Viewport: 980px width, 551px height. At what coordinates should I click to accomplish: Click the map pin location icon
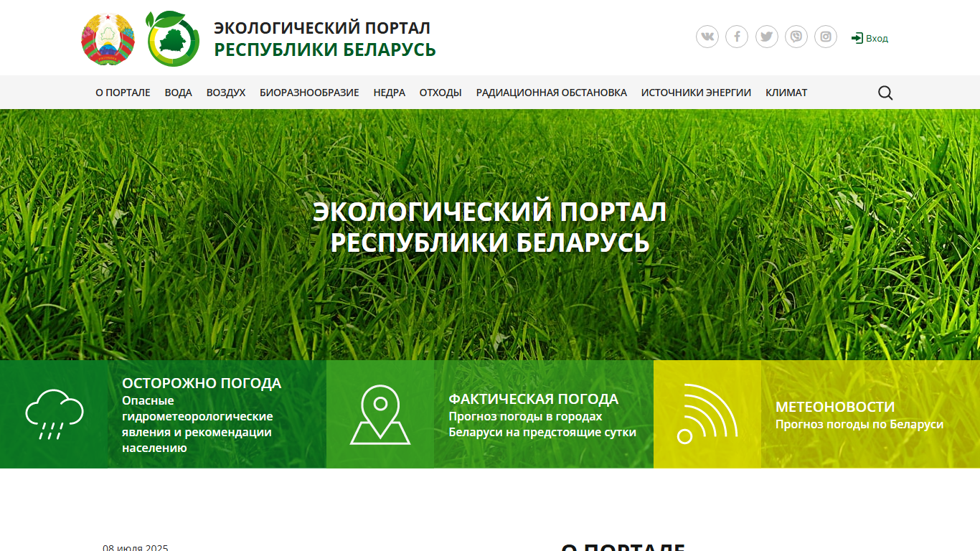[x=380, y=415]
